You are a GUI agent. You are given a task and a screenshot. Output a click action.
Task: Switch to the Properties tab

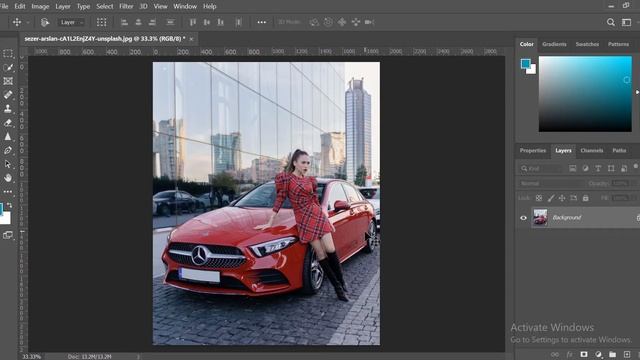pyautogui.click(x=533, y=151)
